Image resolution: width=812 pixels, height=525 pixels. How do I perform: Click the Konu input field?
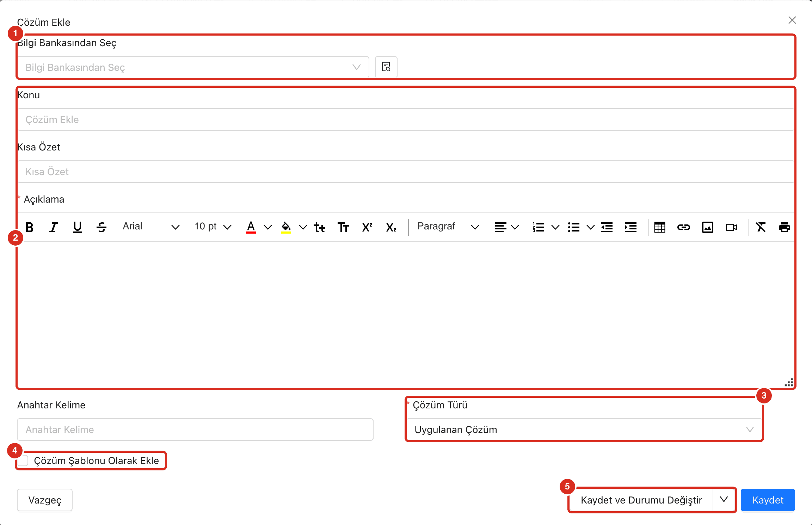coord(406,119)
